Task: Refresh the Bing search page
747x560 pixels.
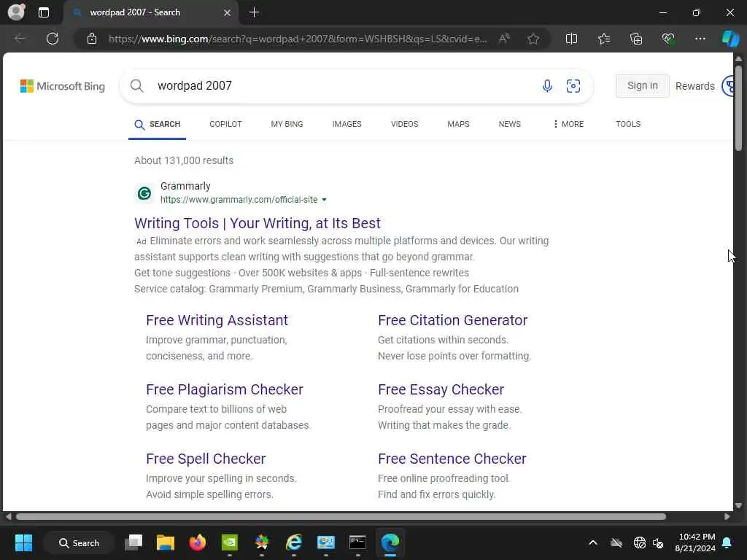Action: tap(53, 39)
